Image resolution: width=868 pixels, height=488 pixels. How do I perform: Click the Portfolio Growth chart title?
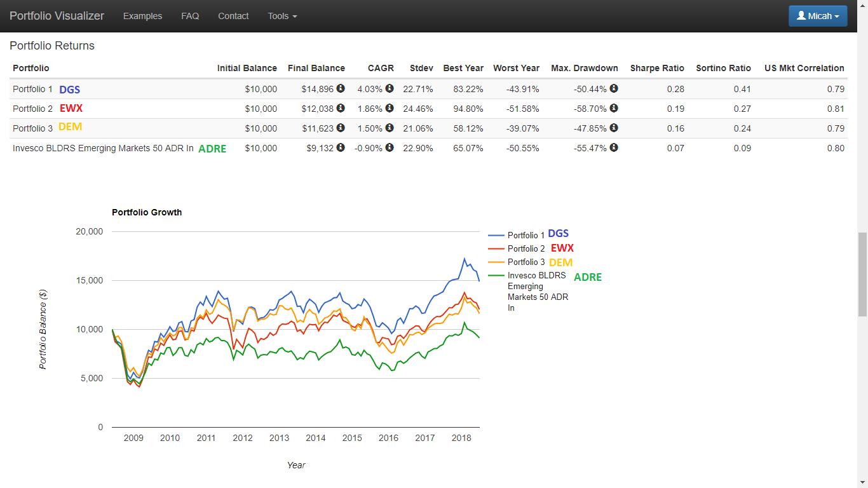tap(147, 212)
